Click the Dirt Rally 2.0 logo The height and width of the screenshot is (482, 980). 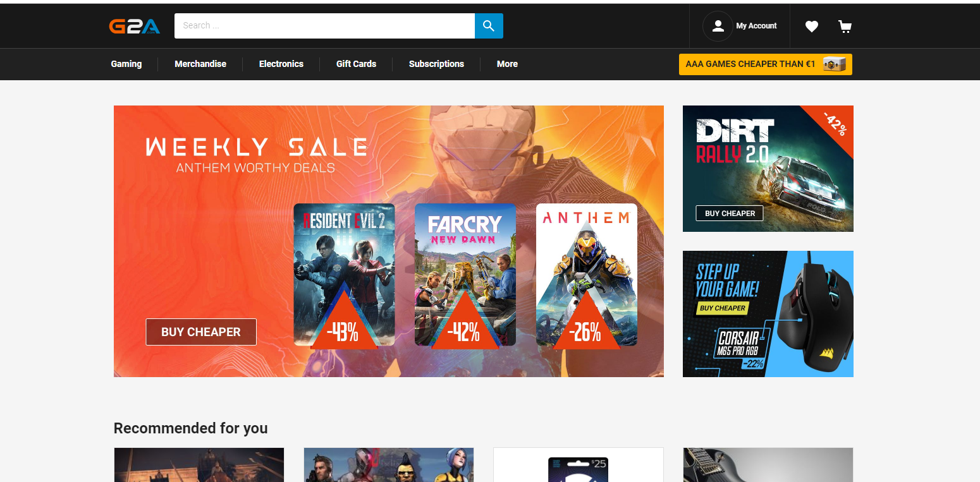[x=735, y=142]
